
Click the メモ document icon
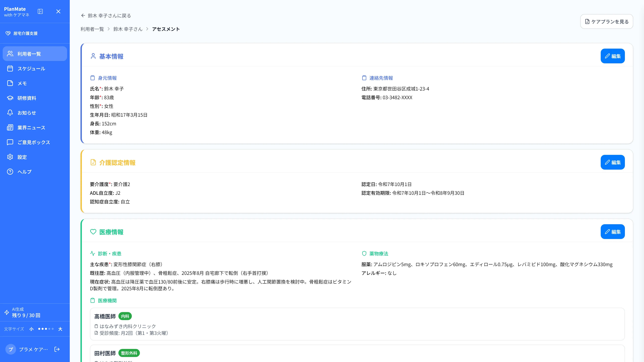(x=10, y=83)
